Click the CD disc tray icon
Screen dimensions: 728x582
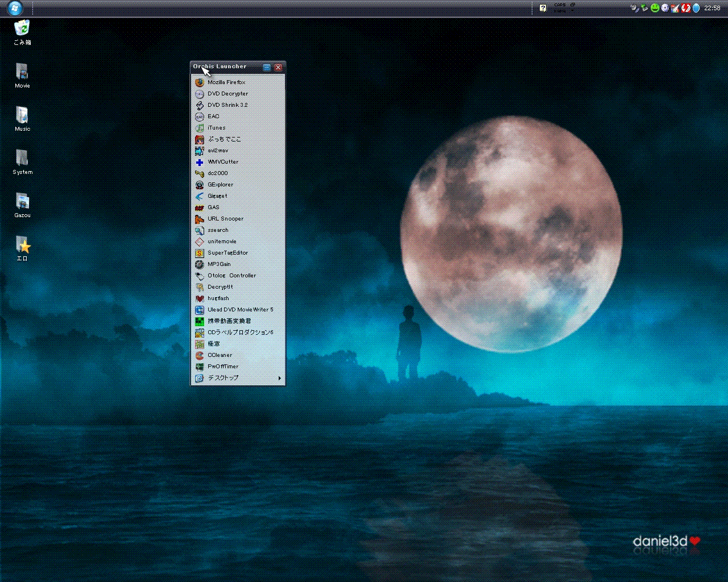coord(665,8)
